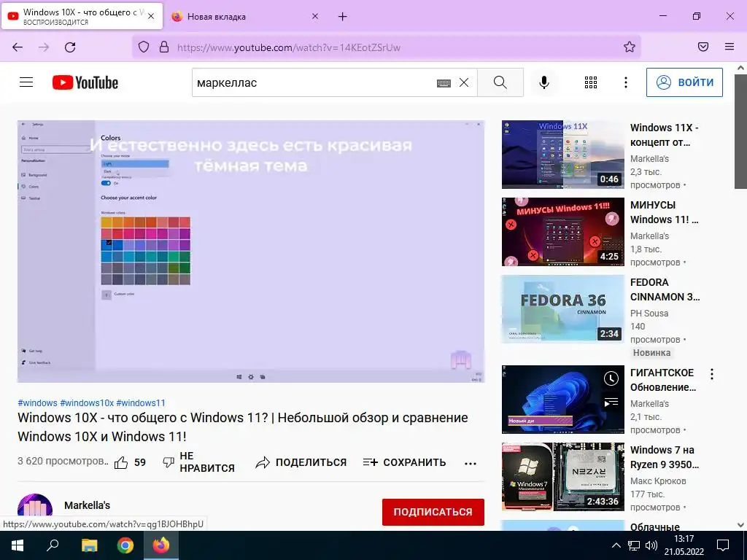Click the URL address bar
Screen dimensions: 747x560
386,47
